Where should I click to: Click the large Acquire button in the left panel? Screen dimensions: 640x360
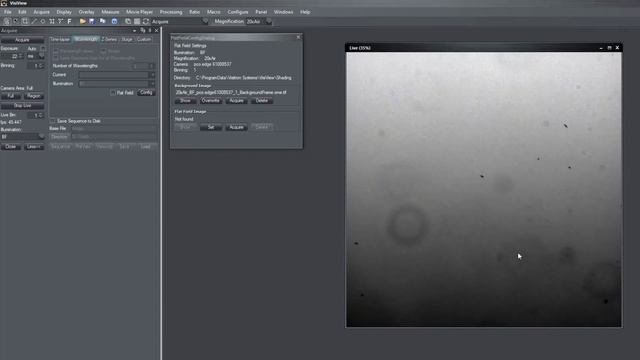[x=22, y=40]
